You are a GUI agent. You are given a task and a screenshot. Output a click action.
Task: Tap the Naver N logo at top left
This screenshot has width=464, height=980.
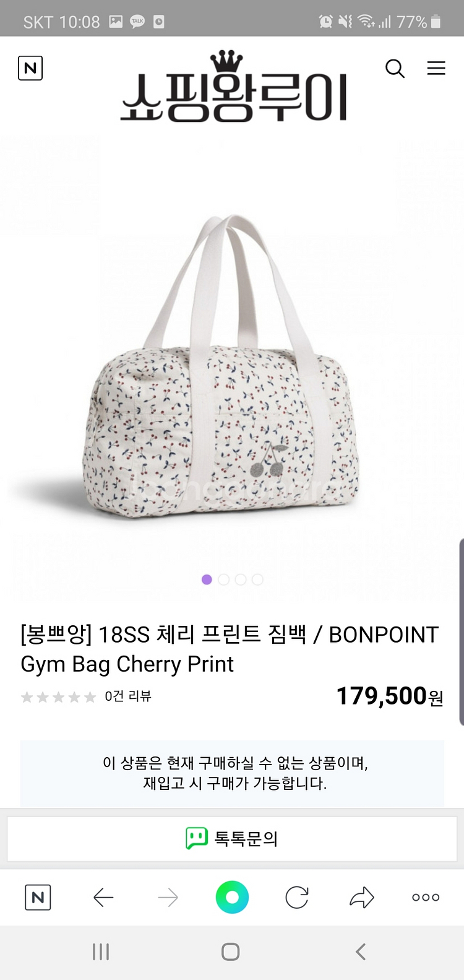30,67
